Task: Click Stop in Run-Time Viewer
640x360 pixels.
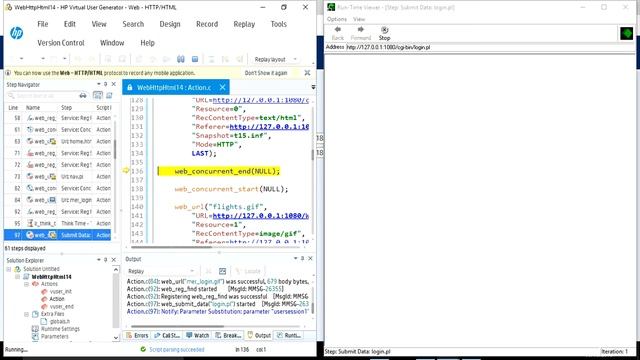Action: pos(384,33)
